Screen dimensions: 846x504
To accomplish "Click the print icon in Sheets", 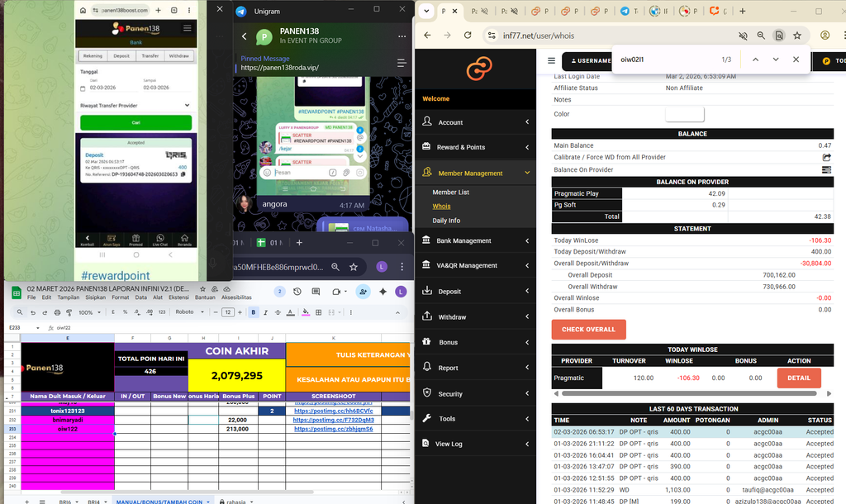I will [x=57, y=312].
